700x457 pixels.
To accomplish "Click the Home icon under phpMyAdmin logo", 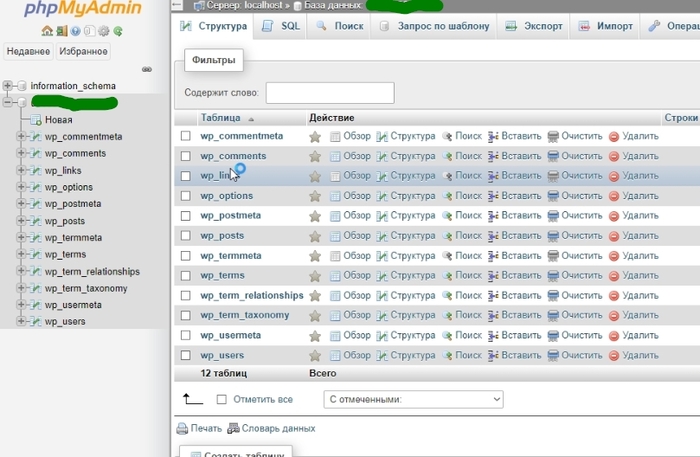I will [48, 31].
